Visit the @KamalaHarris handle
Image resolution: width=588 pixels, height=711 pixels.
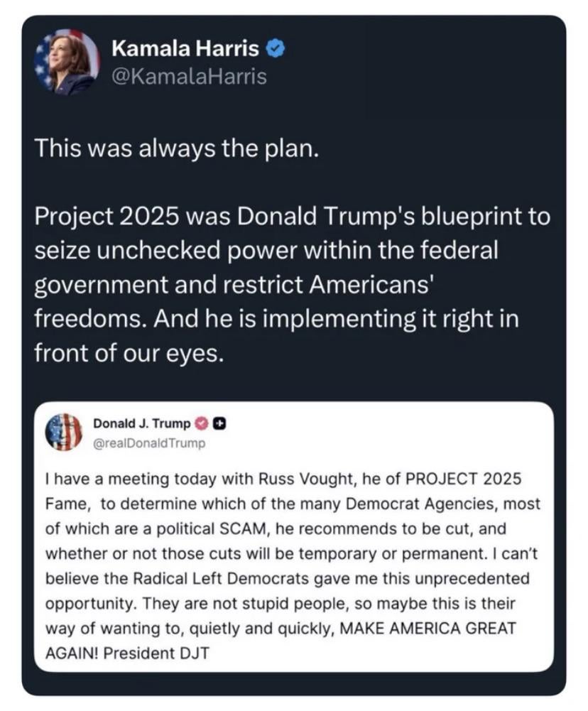190,76
